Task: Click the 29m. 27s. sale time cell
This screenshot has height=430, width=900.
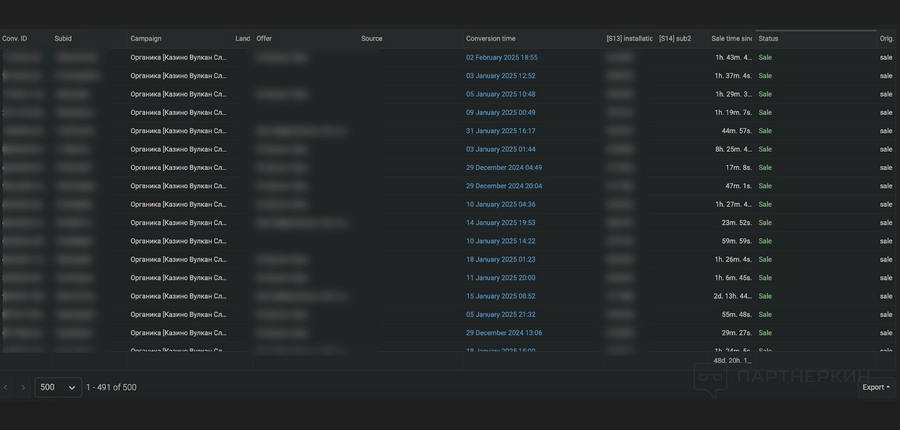Action: [736, 333]
